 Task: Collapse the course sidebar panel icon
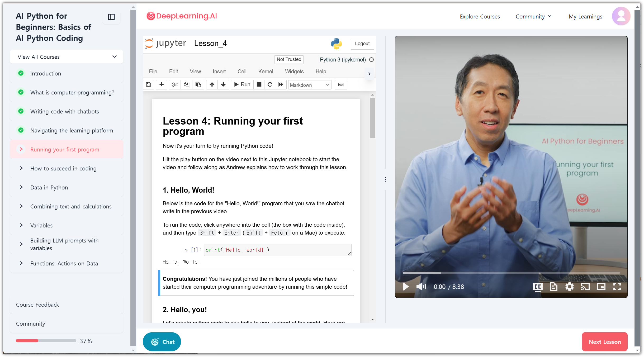(111, 17)
